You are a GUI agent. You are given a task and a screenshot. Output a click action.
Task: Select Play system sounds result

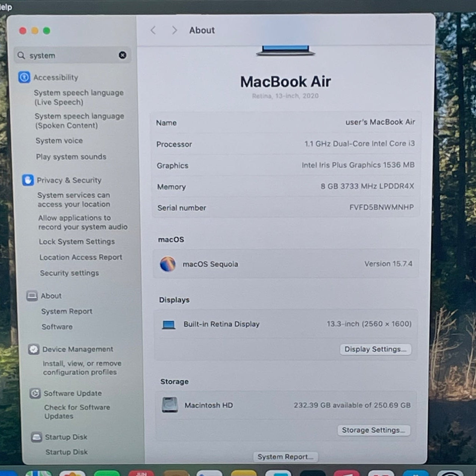coord(71,157)
